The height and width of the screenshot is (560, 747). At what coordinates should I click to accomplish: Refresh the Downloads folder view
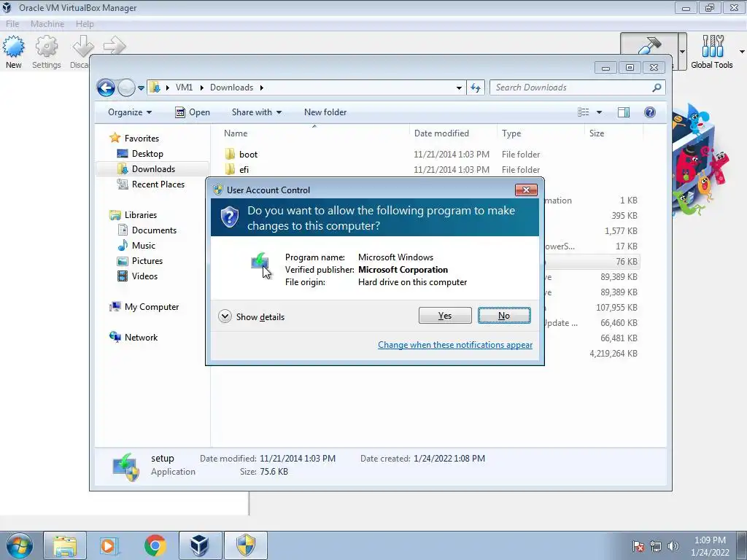click(x=476, y=87)
